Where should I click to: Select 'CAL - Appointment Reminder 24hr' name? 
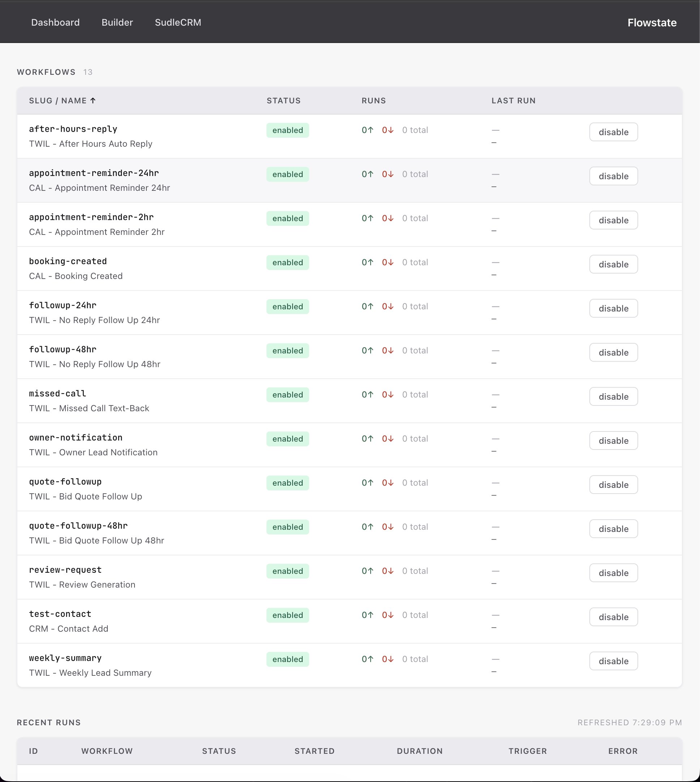(100, 188)
